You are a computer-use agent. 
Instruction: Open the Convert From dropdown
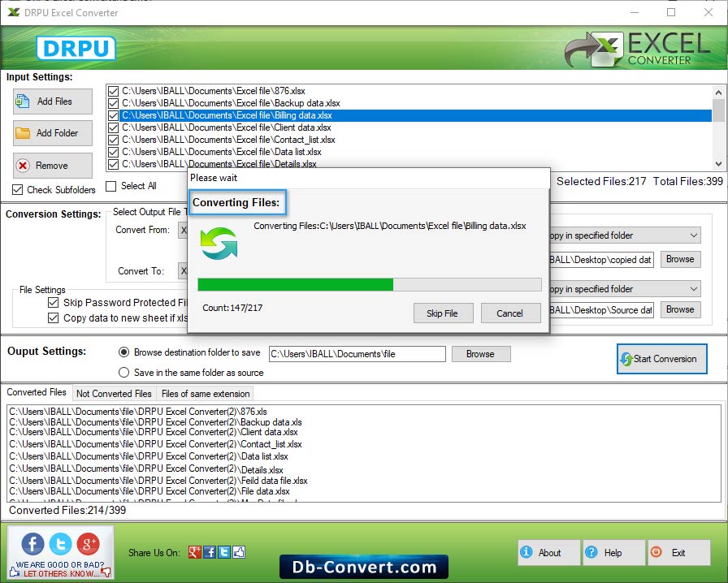coord(184,231)
